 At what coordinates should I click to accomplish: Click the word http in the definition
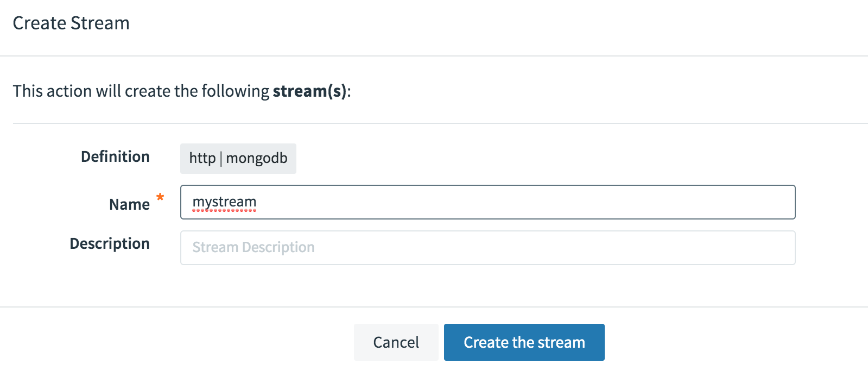(202, 158)
